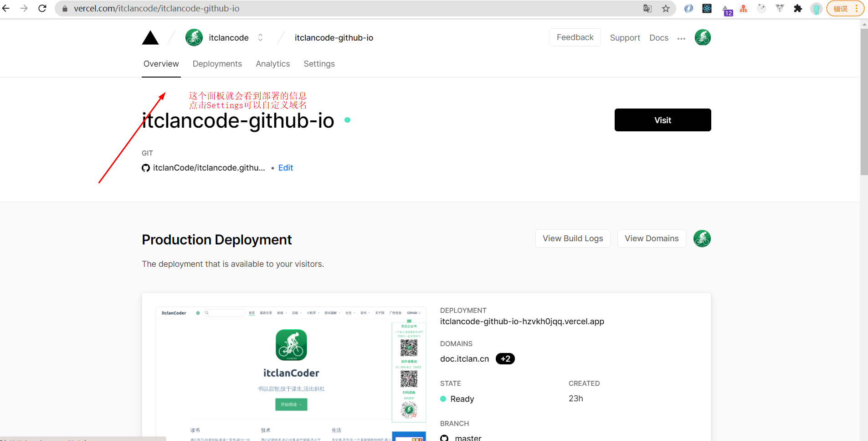Click the browser translate icon in address bar
The height and width of the screenshot is (441, 868).
[647, 8]
